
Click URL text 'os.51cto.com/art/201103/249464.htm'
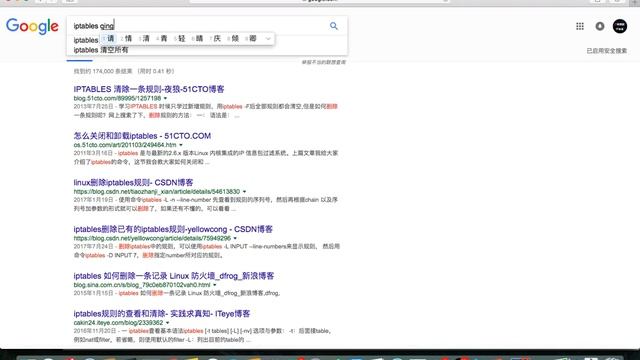pyautogui.click(x=125, y=145)
